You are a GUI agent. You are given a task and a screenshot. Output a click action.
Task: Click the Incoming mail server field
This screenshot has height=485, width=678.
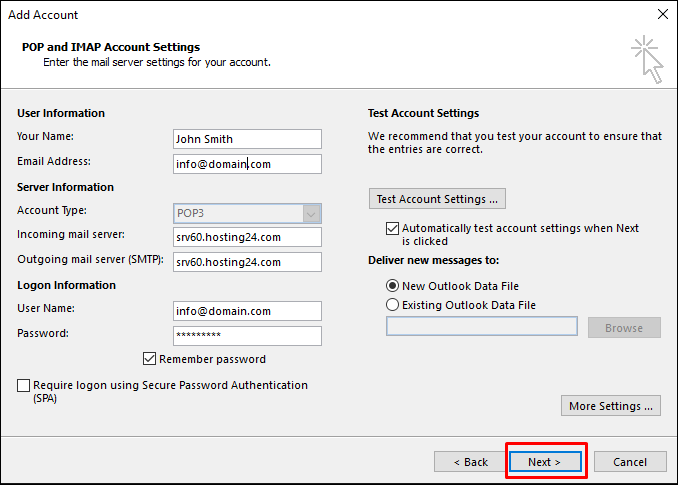(x=247, y=237)
